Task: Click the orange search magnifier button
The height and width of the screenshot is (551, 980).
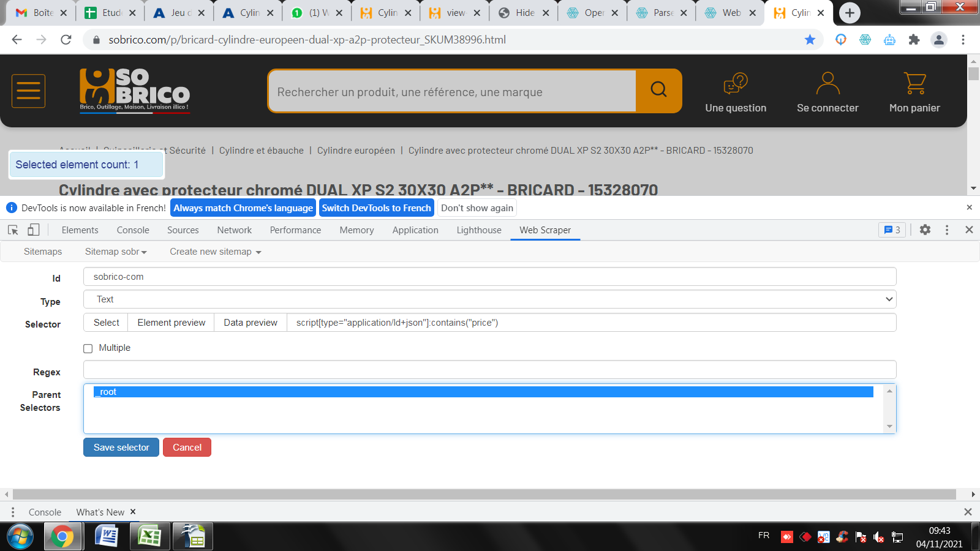Action: point(658,90)
